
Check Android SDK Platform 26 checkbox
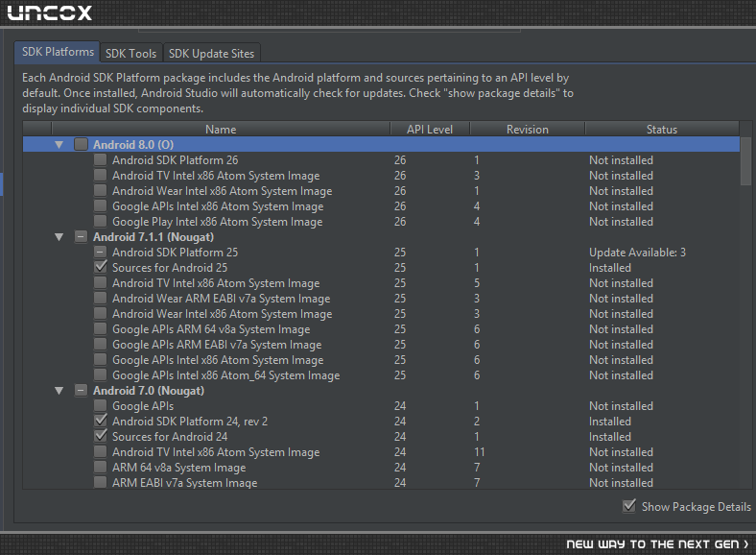point(101,159)
